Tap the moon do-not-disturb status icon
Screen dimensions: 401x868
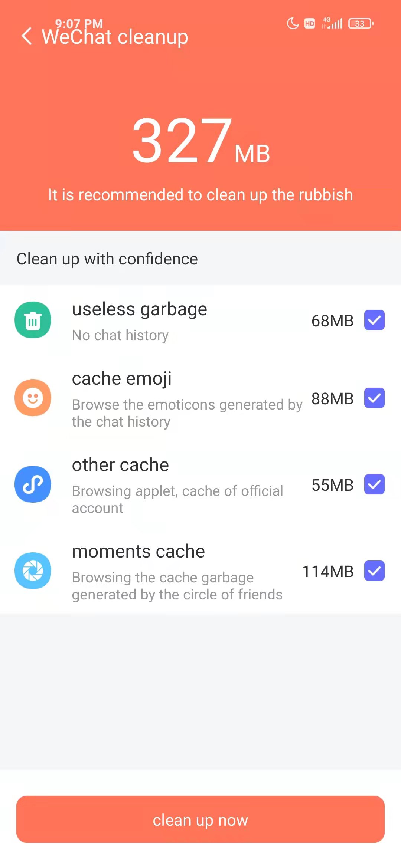tap(293, 24)
